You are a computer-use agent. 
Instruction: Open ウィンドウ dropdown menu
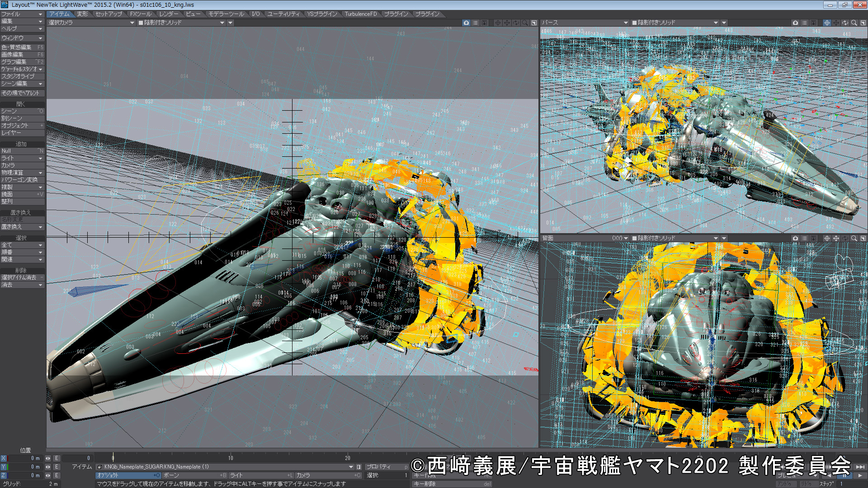(22, 38)
